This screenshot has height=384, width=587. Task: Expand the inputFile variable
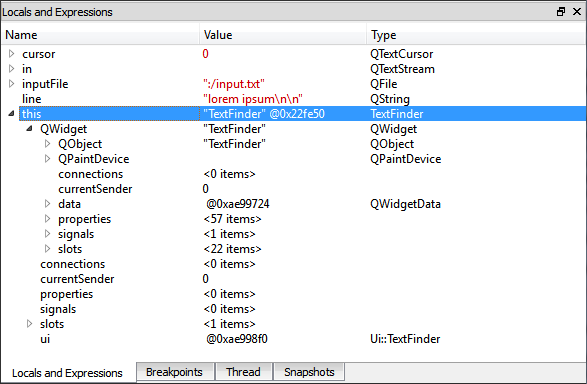click(x=12, y=84)
